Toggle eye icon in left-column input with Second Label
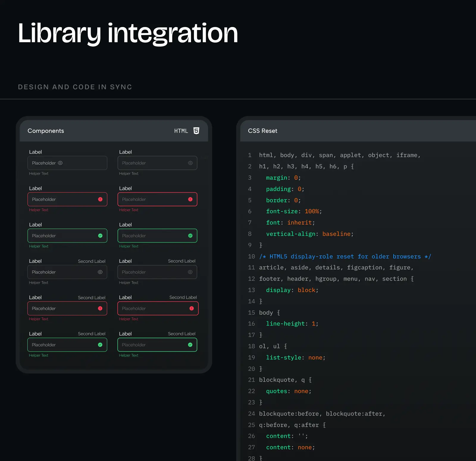Image resolution: width=476 pixels, height=461 pixels. 100,272
